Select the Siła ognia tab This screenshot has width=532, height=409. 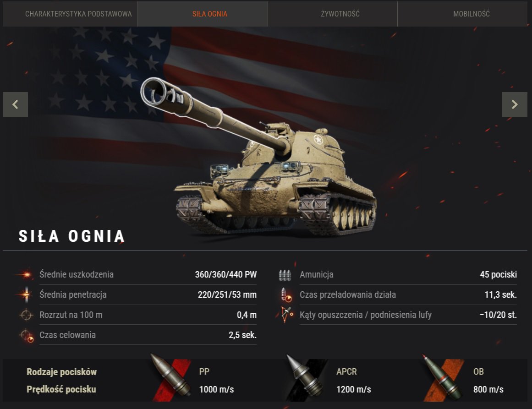[210, 14]
